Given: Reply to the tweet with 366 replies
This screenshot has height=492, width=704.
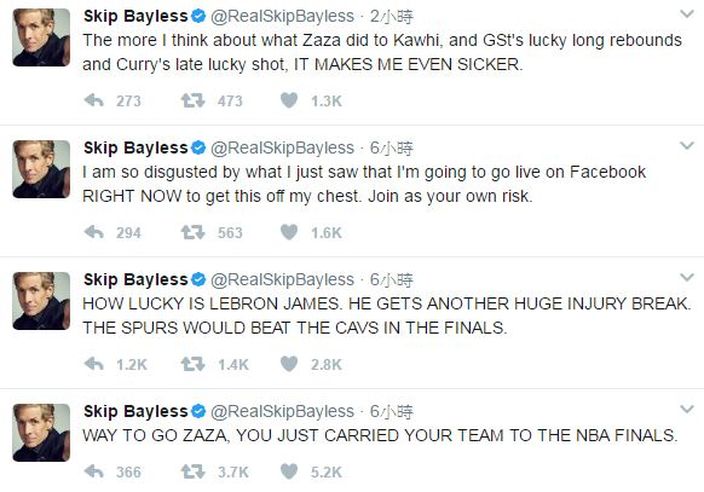Looking at the screenshot, I should 94,471.
